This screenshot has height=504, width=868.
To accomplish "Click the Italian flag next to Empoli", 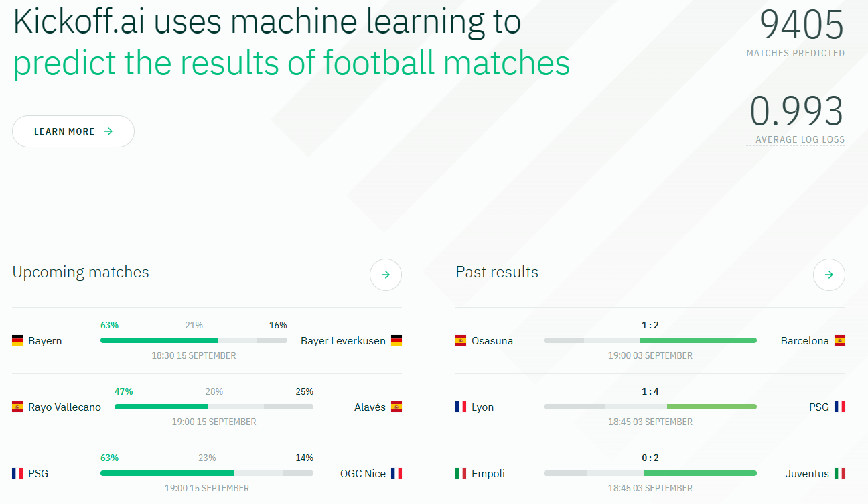I will click(460, 473).
